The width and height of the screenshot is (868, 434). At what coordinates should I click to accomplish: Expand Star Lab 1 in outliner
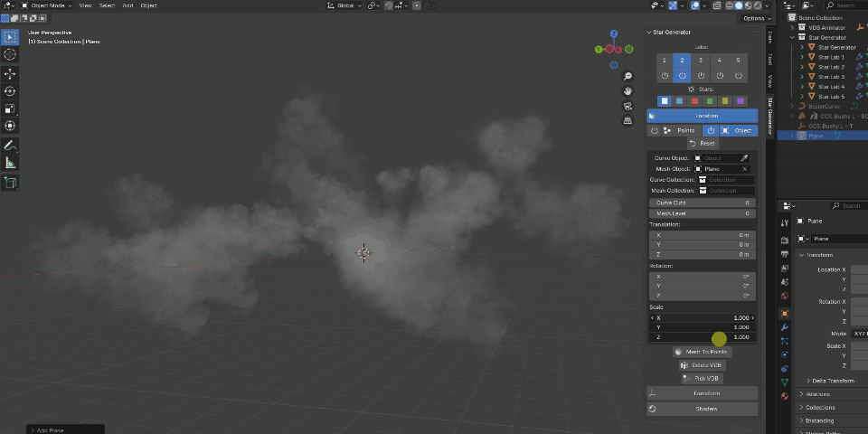(803, 57)
